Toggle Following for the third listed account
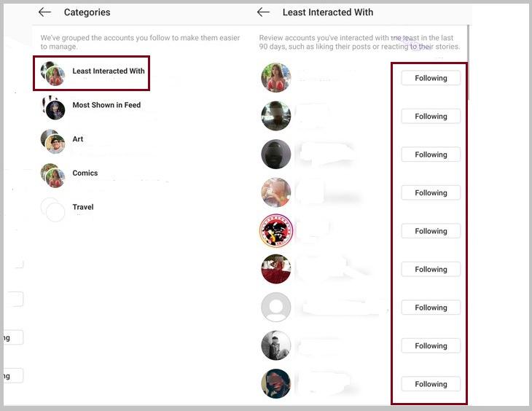532x411 pixels. coord(431,154)
